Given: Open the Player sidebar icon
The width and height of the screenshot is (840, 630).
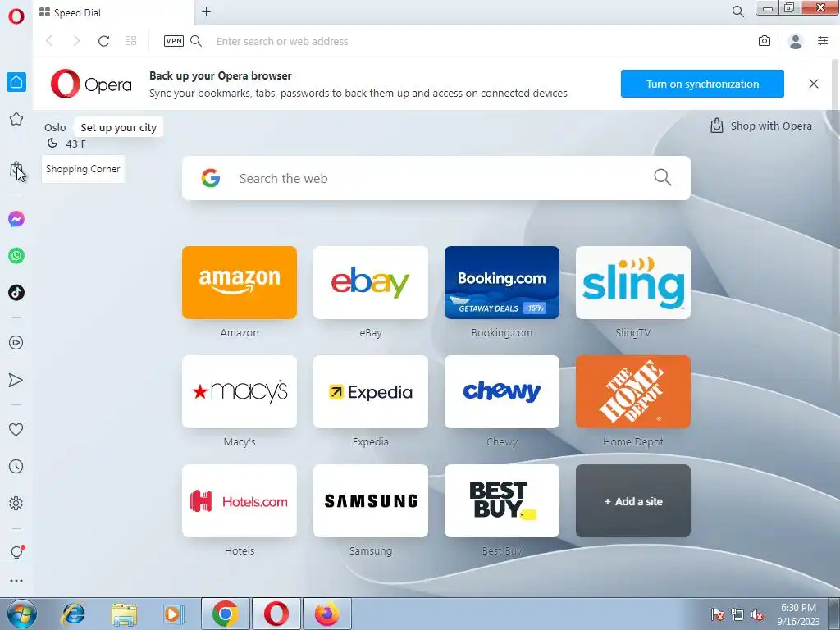Looking at the screenshot, I should click(x=16, y=342).
